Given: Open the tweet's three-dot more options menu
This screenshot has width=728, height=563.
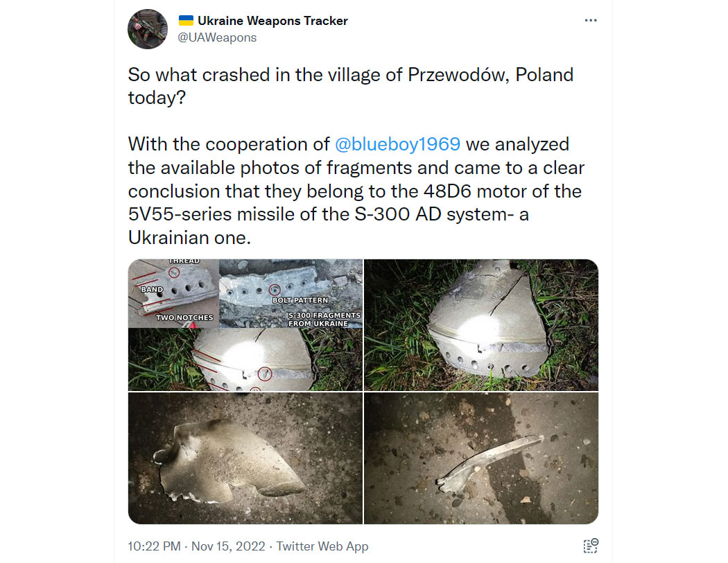Looking at the screenshot, I should [x=591, y=20].
